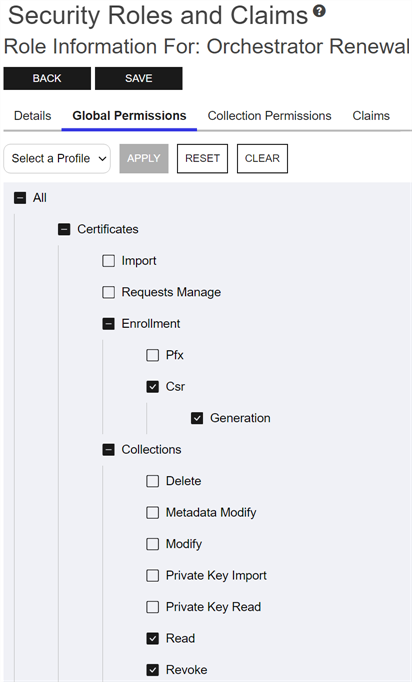Image resolution: width=412 pixels, height=682 pixels.
Task: Toggle the Collections partial-state box
Action: pyautogui.click(x=108, y=450)
